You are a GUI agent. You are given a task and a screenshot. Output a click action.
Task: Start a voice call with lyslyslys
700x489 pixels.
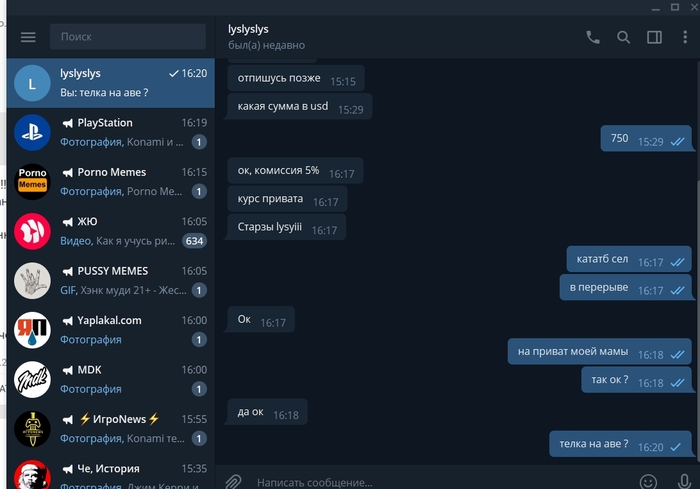pyautogui.click(x=593, y=38)
